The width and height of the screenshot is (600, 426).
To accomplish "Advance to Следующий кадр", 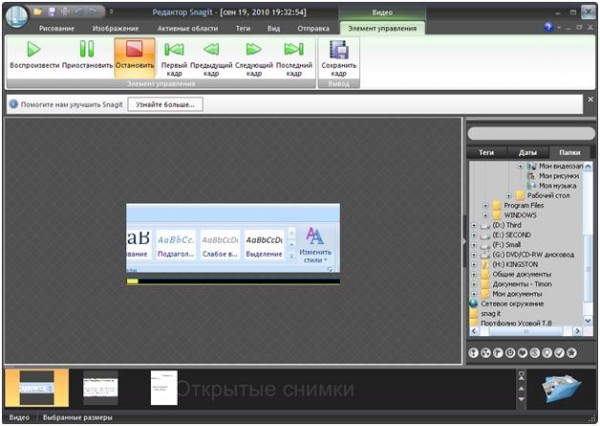I will (x=254, y=59).
